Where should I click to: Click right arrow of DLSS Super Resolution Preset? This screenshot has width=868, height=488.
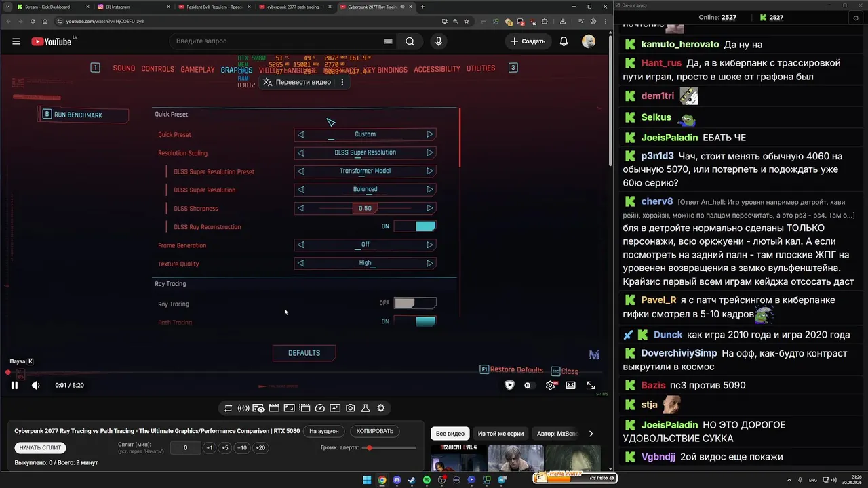pos(429,171)
